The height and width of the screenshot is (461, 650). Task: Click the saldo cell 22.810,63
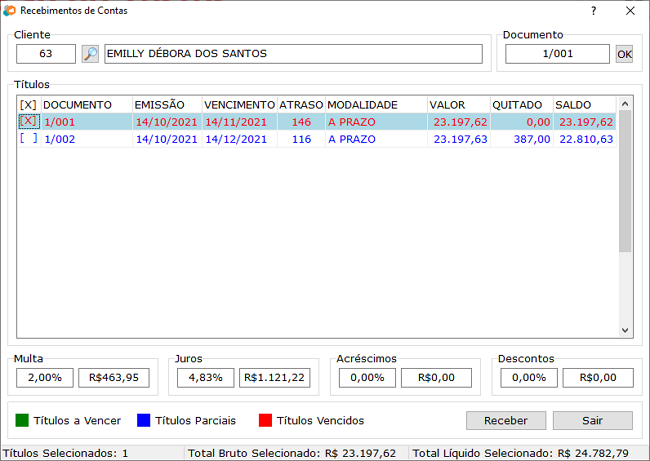pyautogui.click(x=586, y=139)
